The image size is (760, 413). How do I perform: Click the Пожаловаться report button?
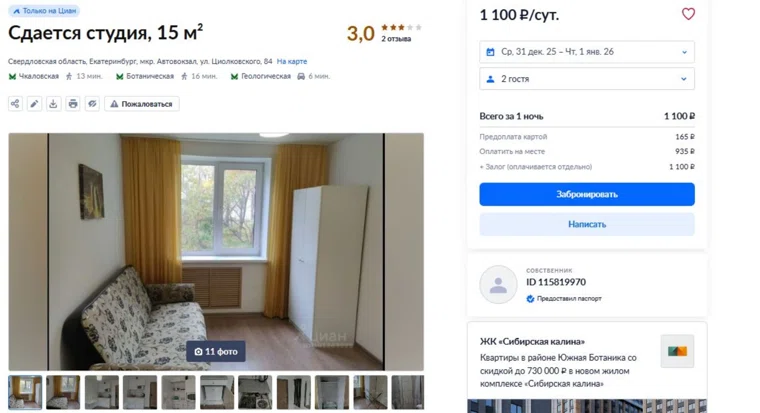pos(142,104)
